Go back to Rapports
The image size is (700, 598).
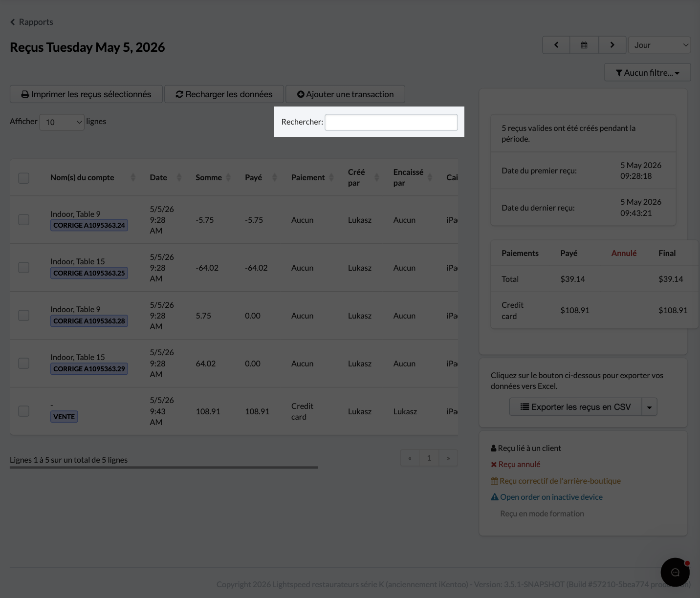pyautogui.click(x=31, y=22)
